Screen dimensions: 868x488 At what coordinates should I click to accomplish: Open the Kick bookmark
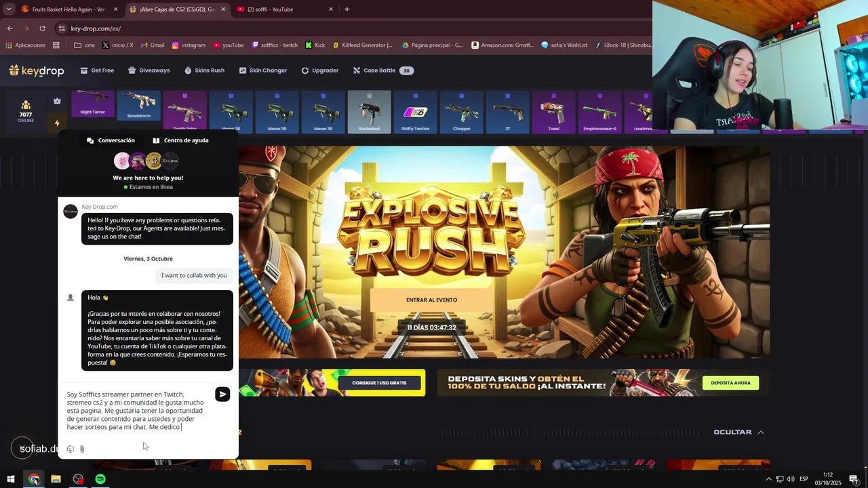[x=315, y=45]
